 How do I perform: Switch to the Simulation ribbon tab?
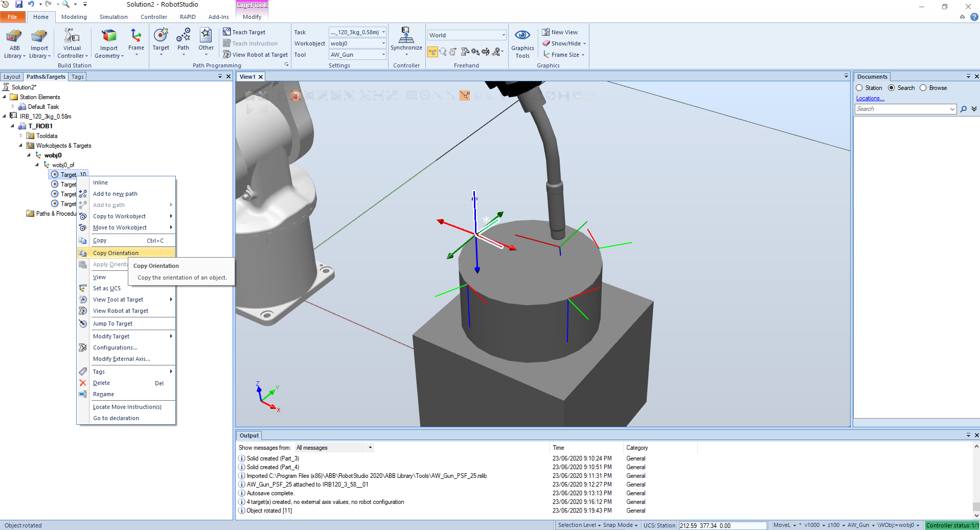pyautogui.click(x=113, y=17)
